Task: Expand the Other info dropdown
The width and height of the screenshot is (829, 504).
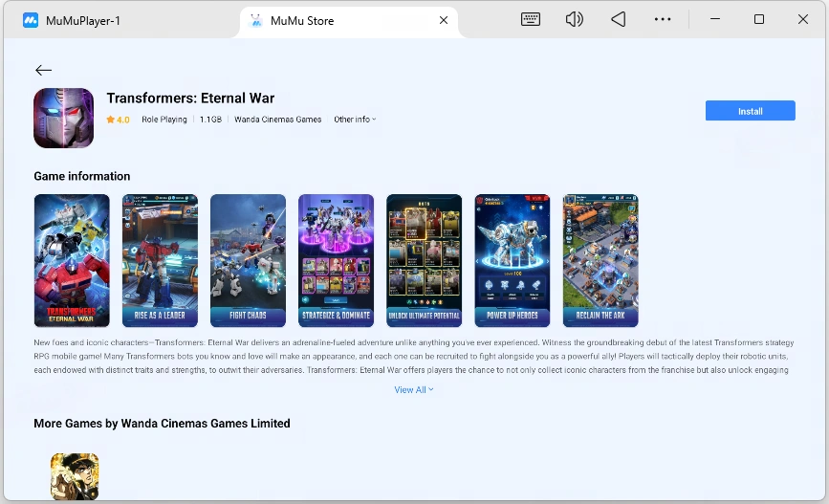Action: click(x=355, y=120)
